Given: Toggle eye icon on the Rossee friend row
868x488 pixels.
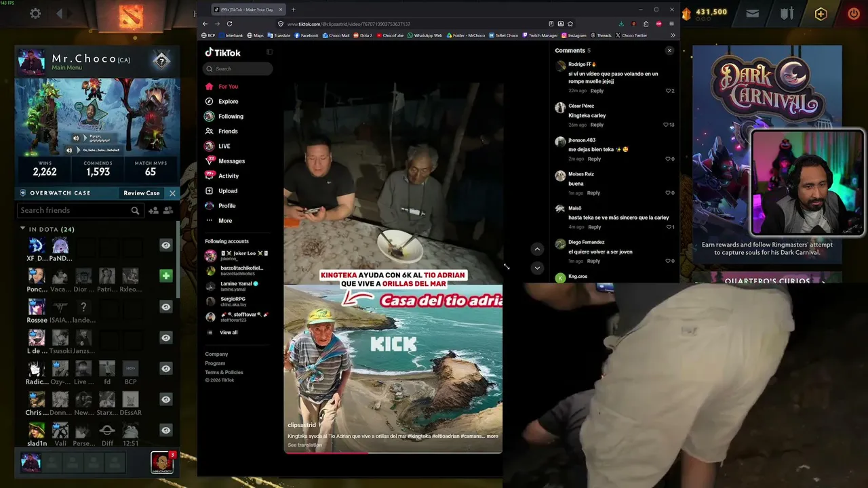Looking at the screenshot, I should coord(166,307).
